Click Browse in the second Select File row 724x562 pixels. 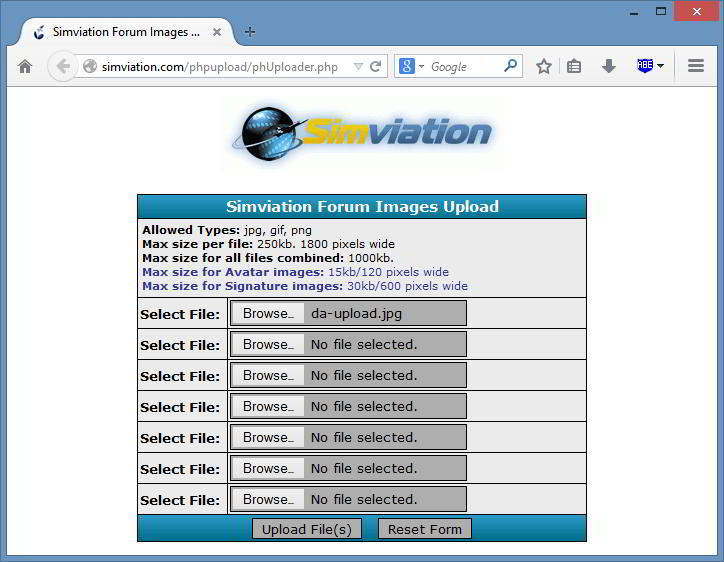[267, 344]
